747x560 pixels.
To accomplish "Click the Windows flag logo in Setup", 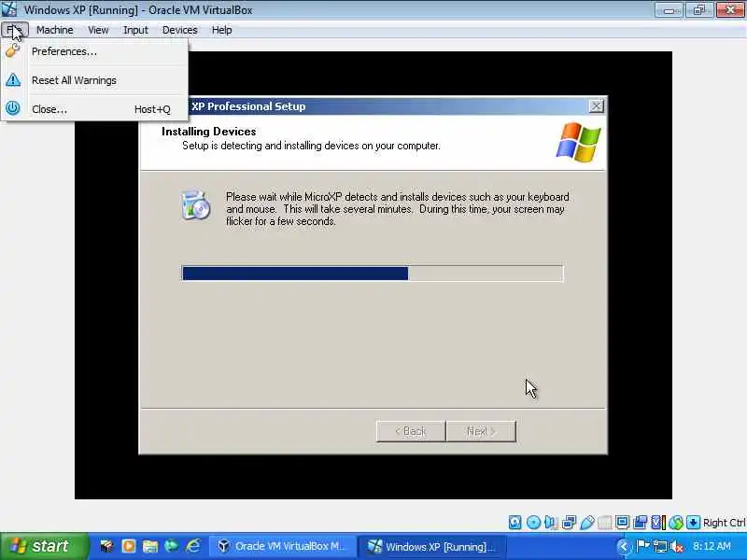I will (x=578, y=142).
